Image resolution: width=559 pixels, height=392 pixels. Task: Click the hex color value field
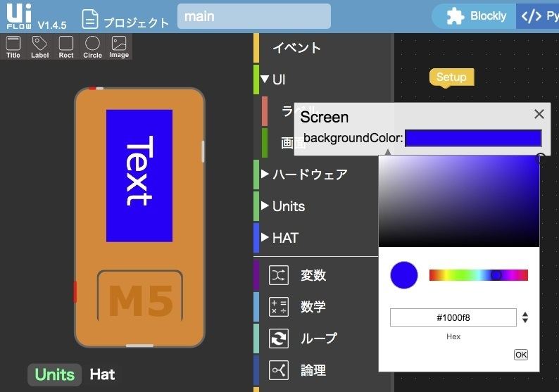pos(453,317)
